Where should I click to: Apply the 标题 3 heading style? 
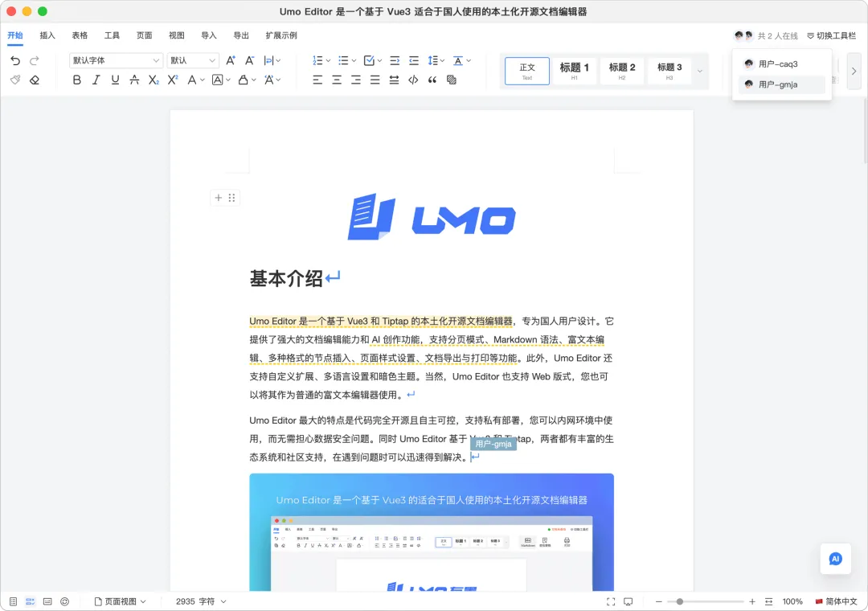point(669,71)
